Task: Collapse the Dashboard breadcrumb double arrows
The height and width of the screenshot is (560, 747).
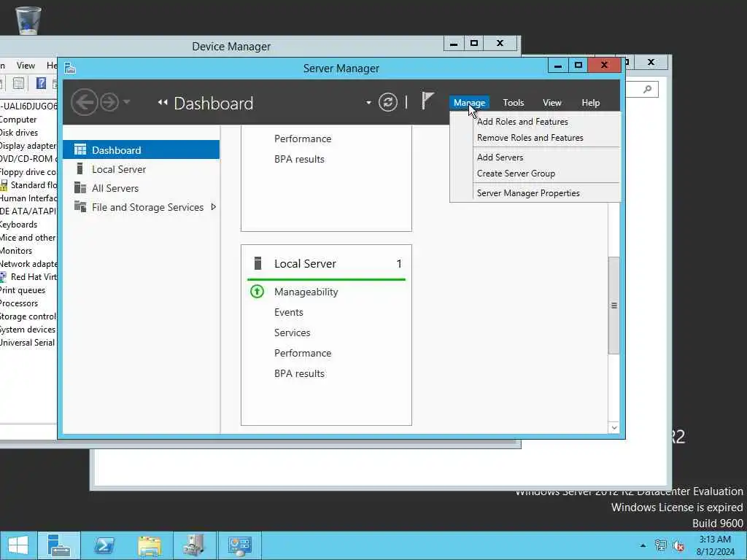Action: click(x=163, y=102)
